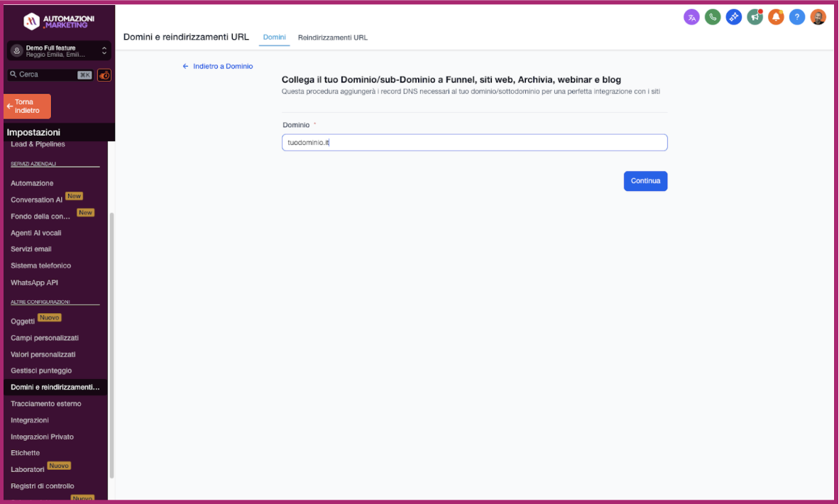Image resolution: width=839 pixels, height=504 pixels.
Task: Check notifications with the bell icon
Action: coord(776,16)
